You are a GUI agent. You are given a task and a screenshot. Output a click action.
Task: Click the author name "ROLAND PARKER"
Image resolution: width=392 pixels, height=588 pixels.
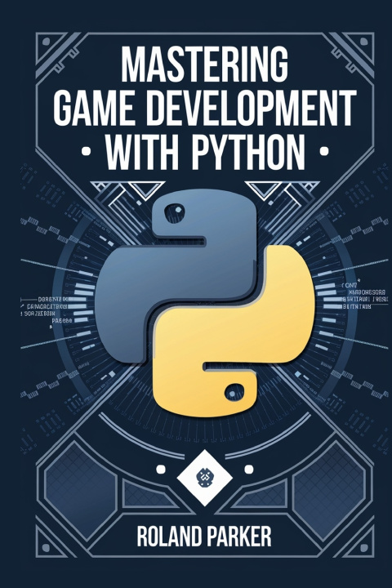(204, 537)
